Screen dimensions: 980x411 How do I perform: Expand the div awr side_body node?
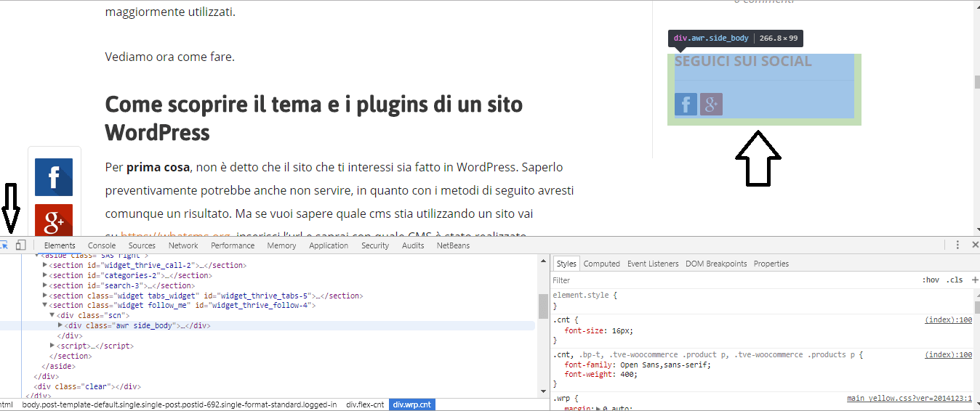[60, 325]
